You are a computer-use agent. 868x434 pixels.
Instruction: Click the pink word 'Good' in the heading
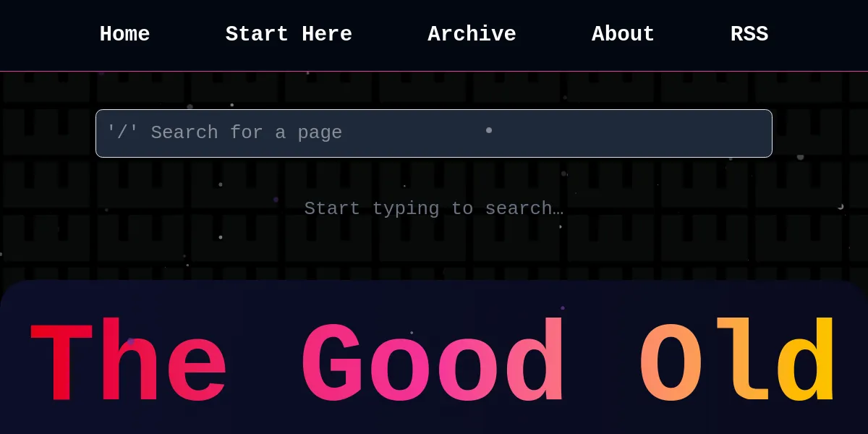(433, 362)
